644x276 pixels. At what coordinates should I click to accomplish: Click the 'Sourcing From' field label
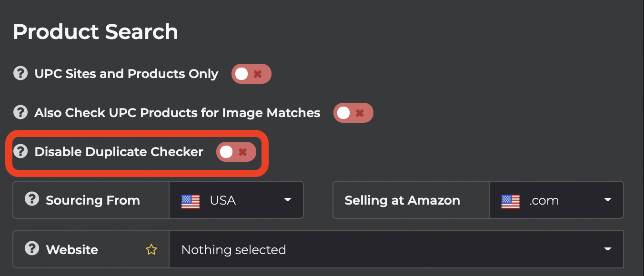tap(93, 200)
